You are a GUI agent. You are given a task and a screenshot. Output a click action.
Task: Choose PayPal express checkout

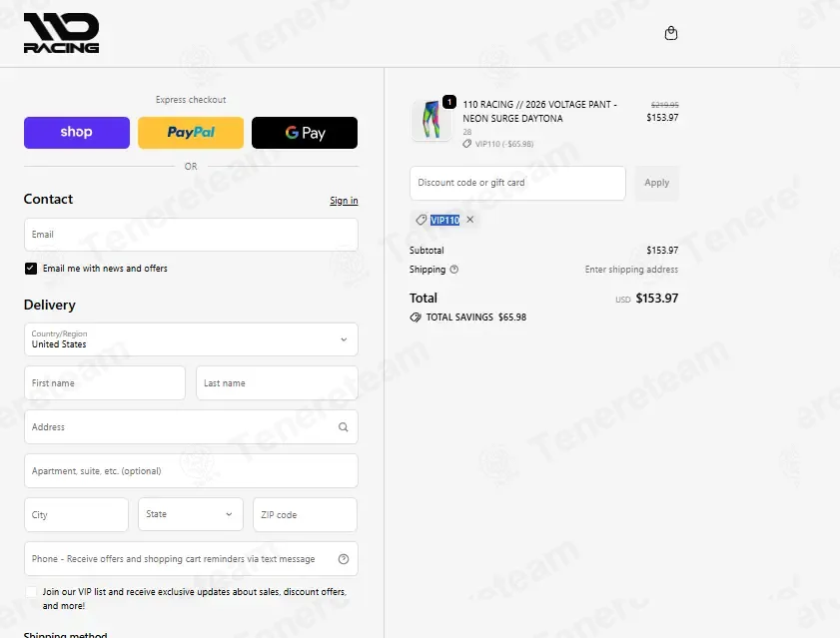point(191,133)
